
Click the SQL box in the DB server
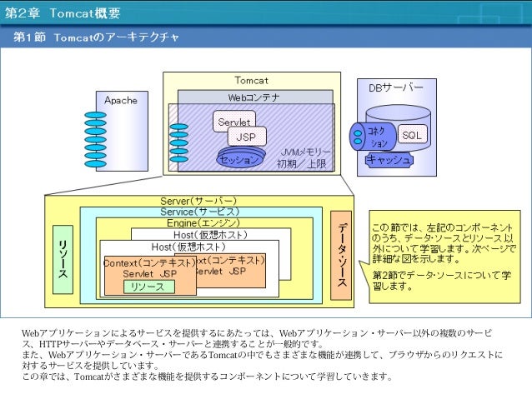(412, 135)
